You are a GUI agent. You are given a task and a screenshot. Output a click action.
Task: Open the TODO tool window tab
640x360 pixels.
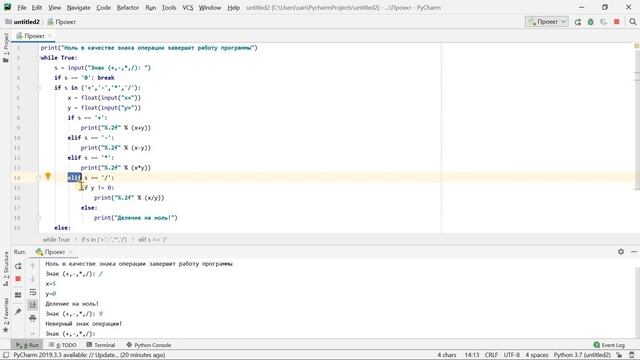(x=62, y=345)
